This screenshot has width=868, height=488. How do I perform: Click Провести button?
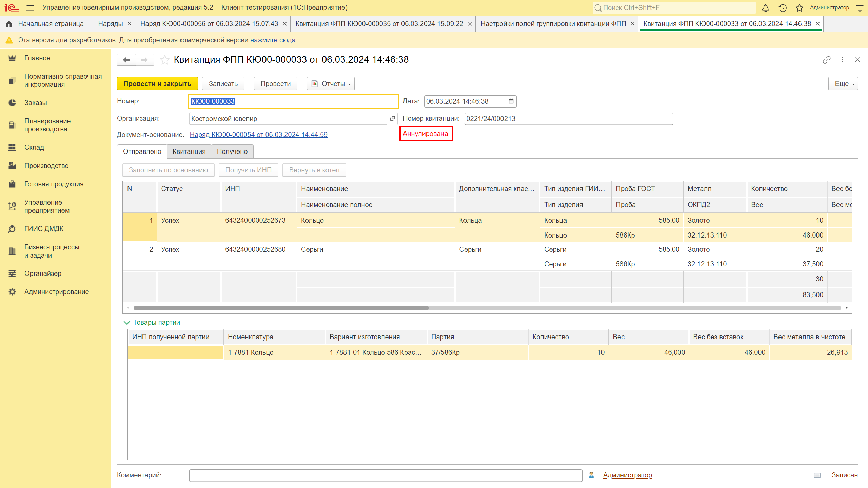coord(275,84)
